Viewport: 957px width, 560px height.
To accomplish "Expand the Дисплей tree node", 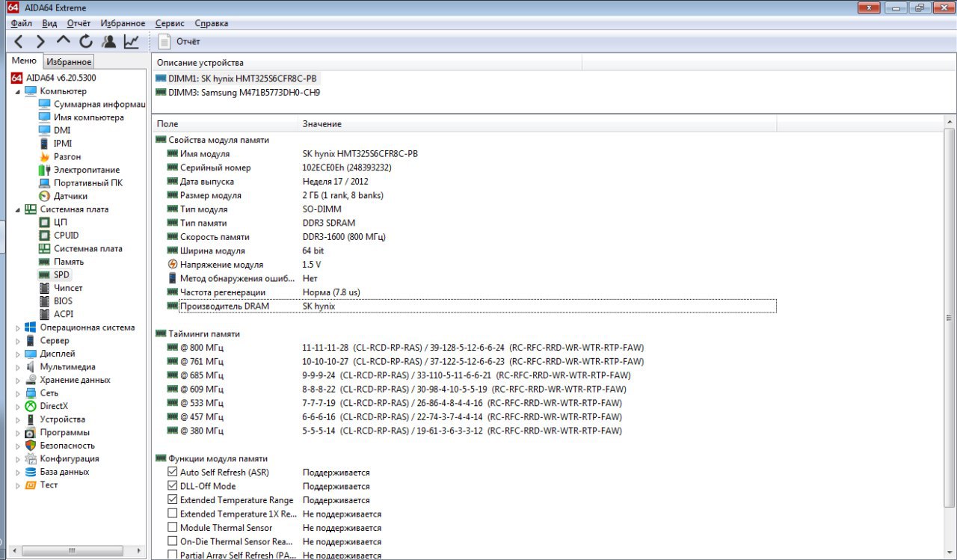I will click(x=18, y=354).
